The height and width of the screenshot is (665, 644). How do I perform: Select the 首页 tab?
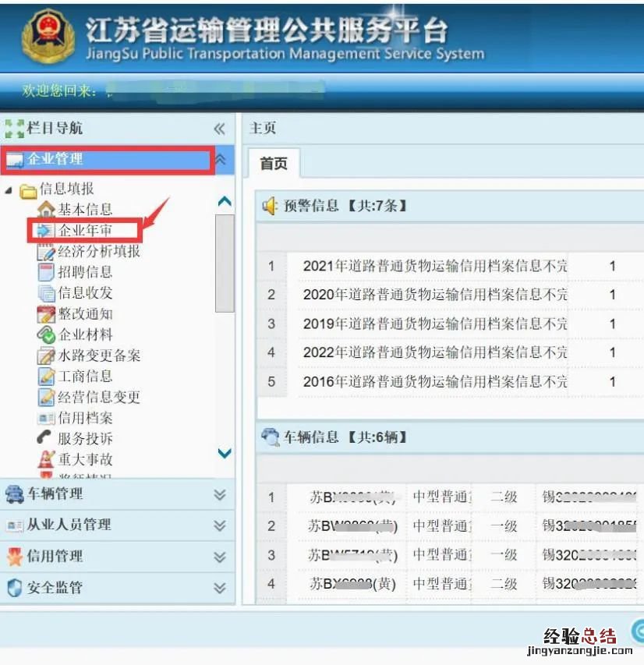point(274,163)
